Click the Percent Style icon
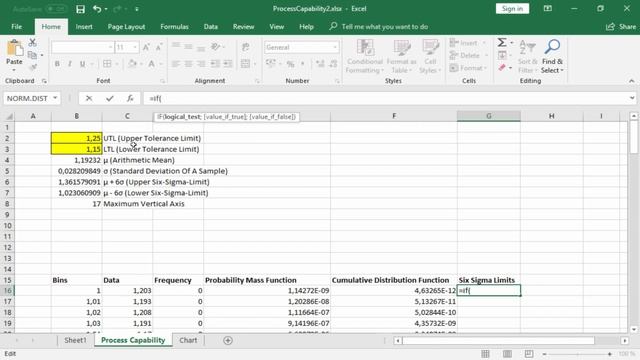This screenshot has height=360, width=640. [290, 64]
